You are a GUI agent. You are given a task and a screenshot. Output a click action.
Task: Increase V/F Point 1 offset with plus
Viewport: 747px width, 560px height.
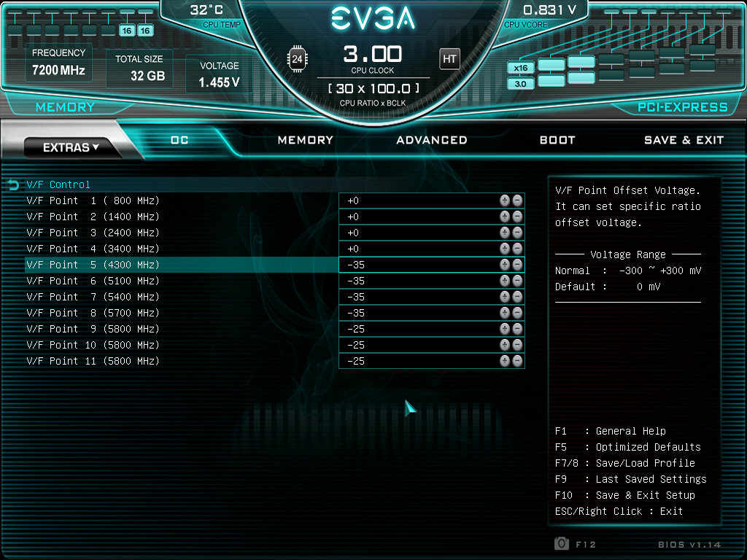(505, 201)
